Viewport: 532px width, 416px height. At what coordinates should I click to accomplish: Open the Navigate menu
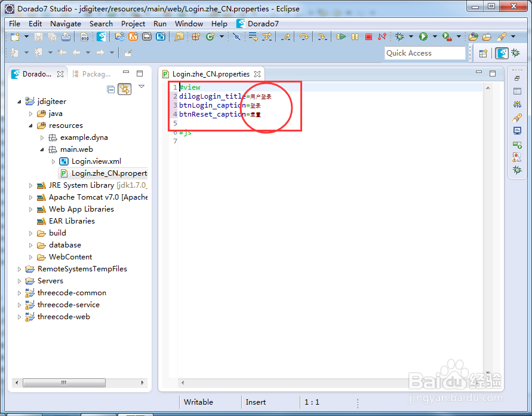point(66,24)
